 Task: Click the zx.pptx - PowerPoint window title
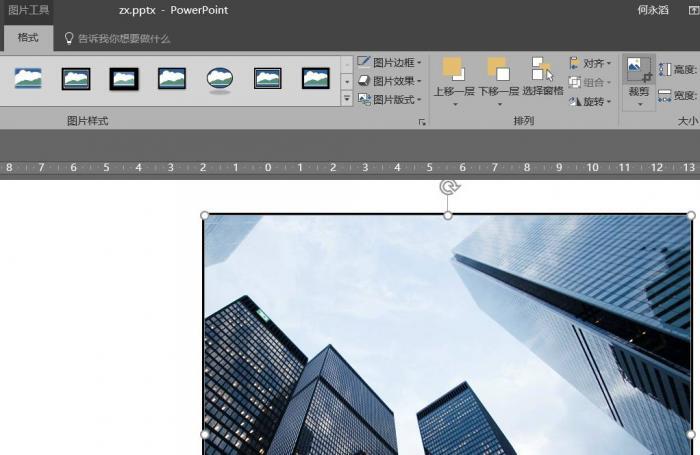pyautogui.click(x=173, y=10)
